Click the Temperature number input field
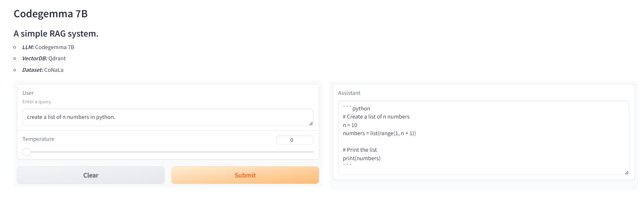 pyautogui.click(x=294, y=140)
